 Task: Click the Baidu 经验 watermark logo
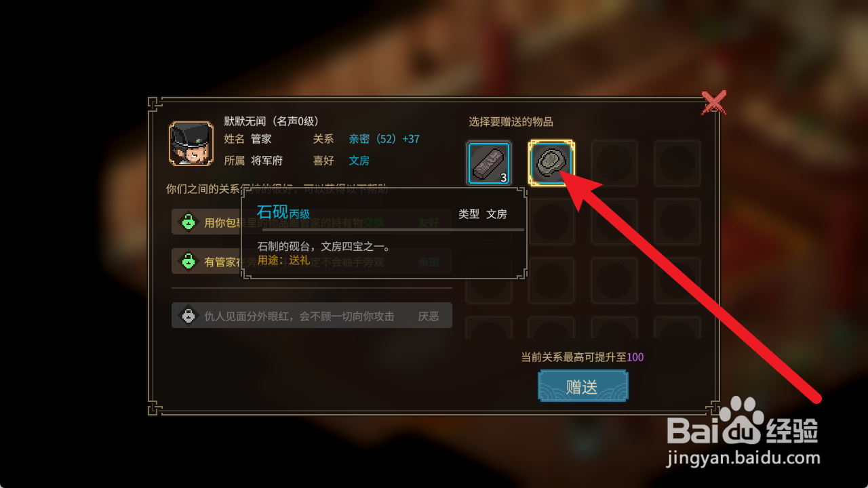point(743,428)
